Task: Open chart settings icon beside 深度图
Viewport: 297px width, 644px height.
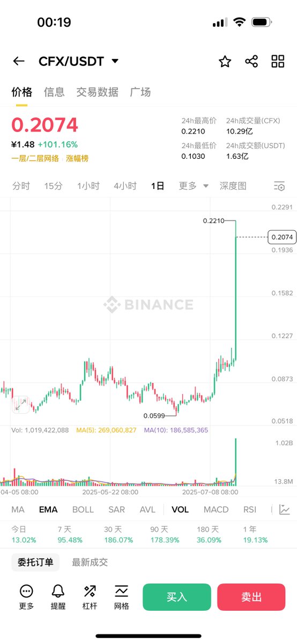Action: pos(279,186)
